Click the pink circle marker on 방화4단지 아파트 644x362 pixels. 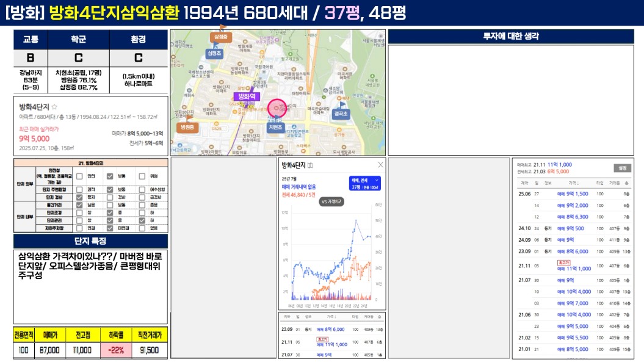coord(277,108)
